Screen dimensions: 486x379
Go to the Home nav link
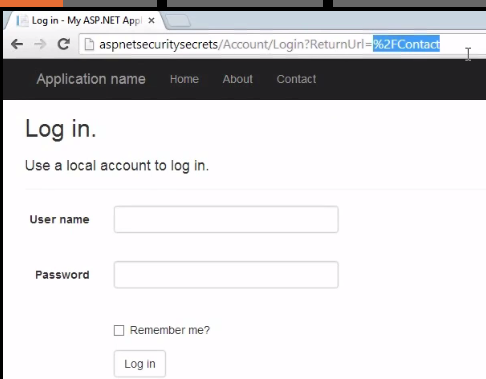pyautogui.click(x=184, y=79)
